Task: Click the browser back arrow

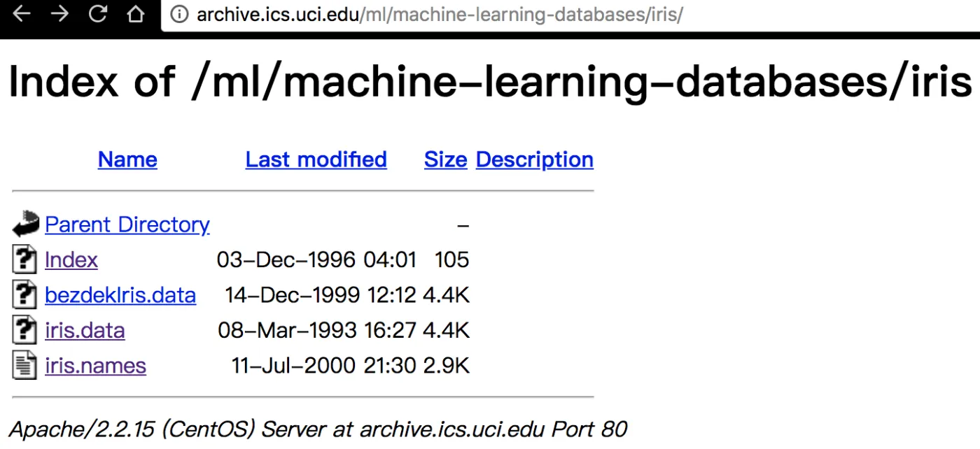Action: point(22,14)
